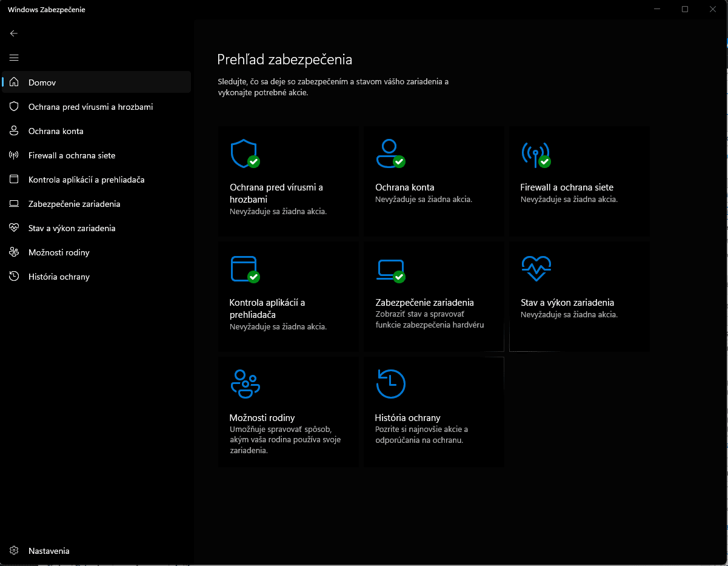
Task: Go back using the back arrow
Action: 14,33
